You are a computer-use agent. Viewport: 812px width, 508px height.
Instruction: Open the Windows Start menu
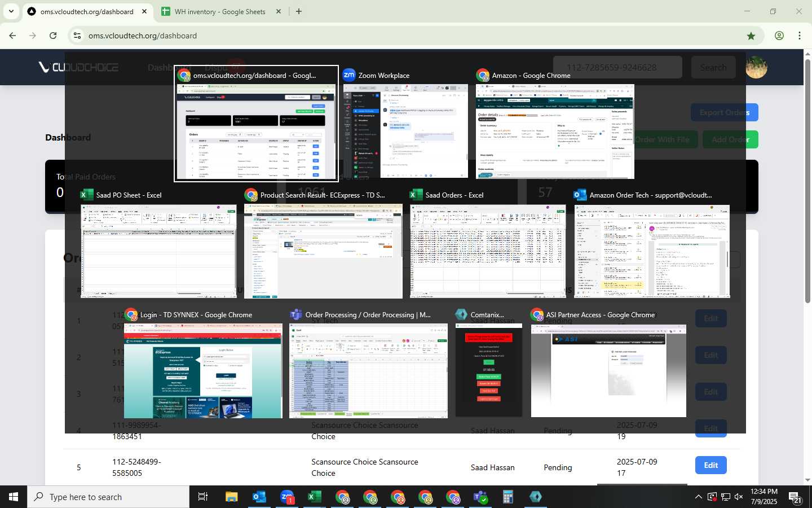click(14, 497)
